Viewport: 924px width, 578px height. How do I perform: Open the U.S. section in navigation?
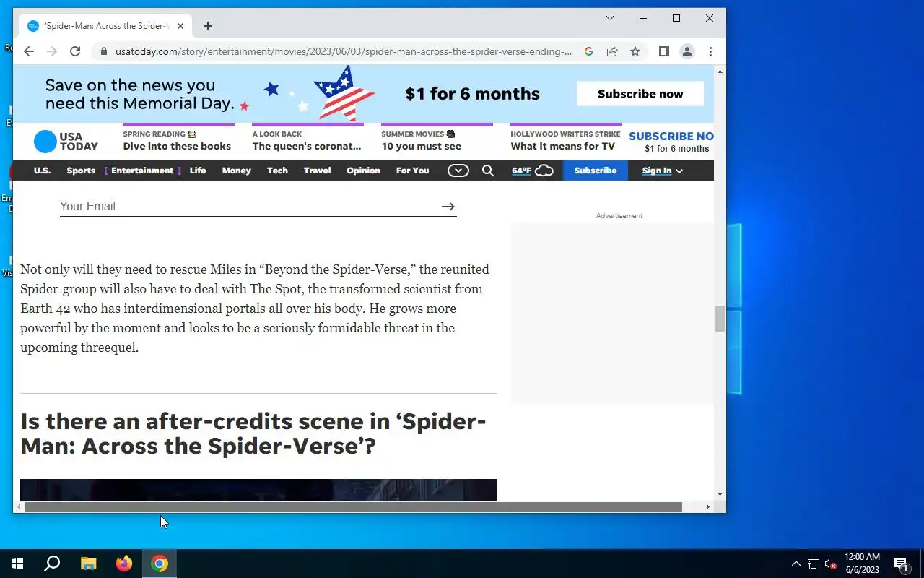click(43, 171)
